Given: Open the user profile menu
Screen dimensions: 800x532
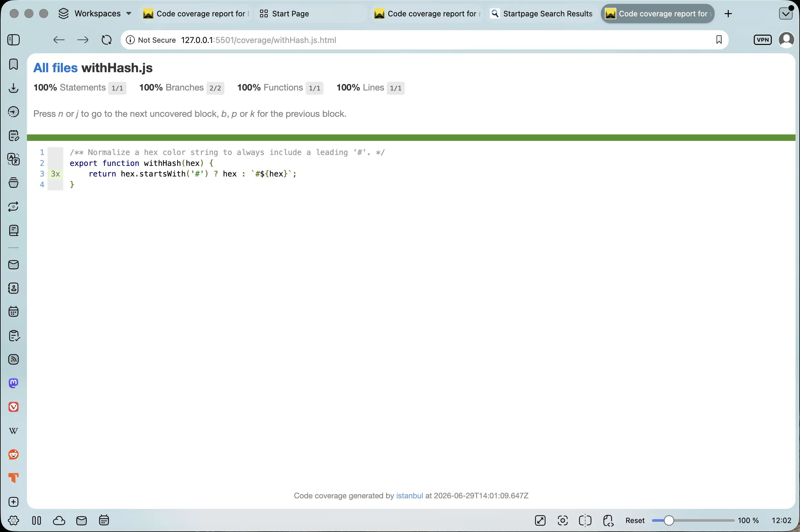Looking at the screenshot, I should pos(787,40).
